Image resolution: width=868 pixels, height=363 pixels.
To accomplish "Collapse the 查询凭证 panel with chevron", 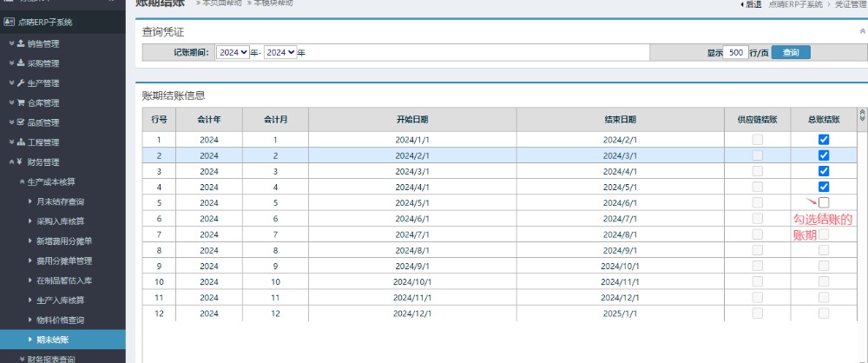I will pos(861,30).
